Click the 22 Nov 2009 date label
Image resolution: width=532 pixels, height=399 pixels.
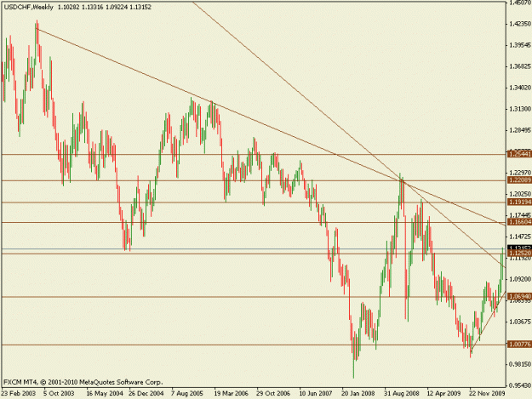point(487,394)
